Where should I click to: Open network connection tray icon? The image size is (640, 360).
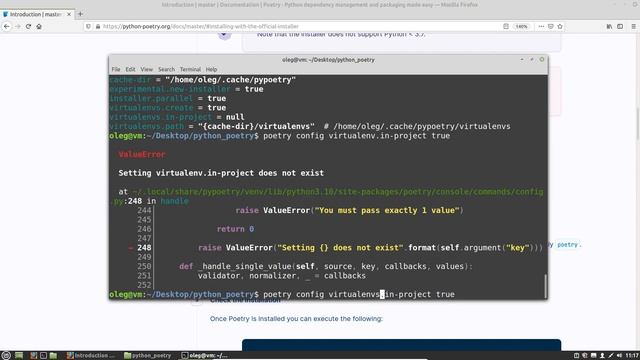(x=611, y=356)
